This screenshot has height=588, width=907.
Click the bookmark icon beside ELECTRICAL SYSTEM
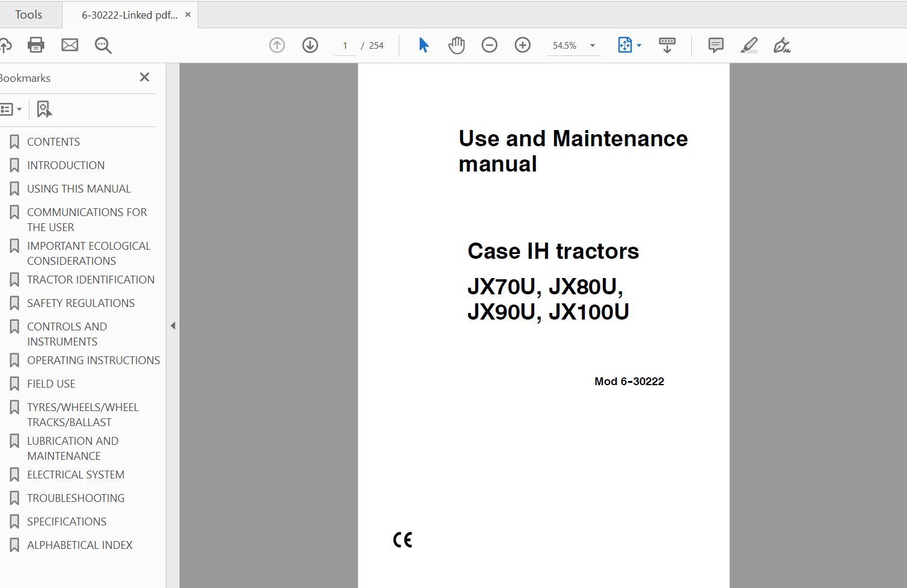click(x=14, y=475)
